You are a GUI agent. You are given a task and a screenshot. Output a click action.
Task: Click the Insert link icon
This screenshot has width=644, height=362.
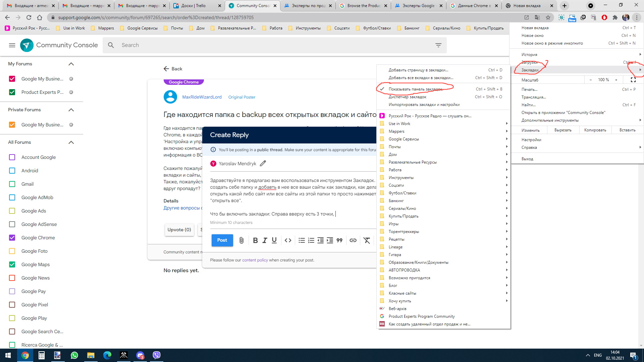pyautogui.click(x=354, y=240)
